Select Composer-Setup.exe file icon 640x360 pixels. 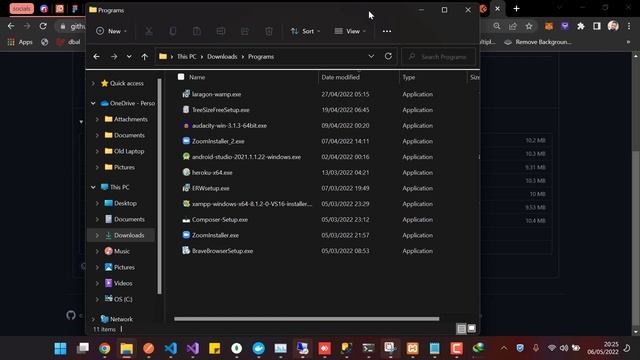[186, 220]
